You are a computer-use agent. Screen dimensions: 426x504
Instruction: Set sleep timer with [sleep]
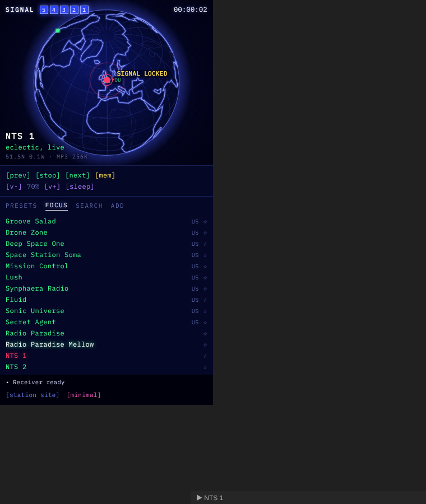(x=80, y=186)
